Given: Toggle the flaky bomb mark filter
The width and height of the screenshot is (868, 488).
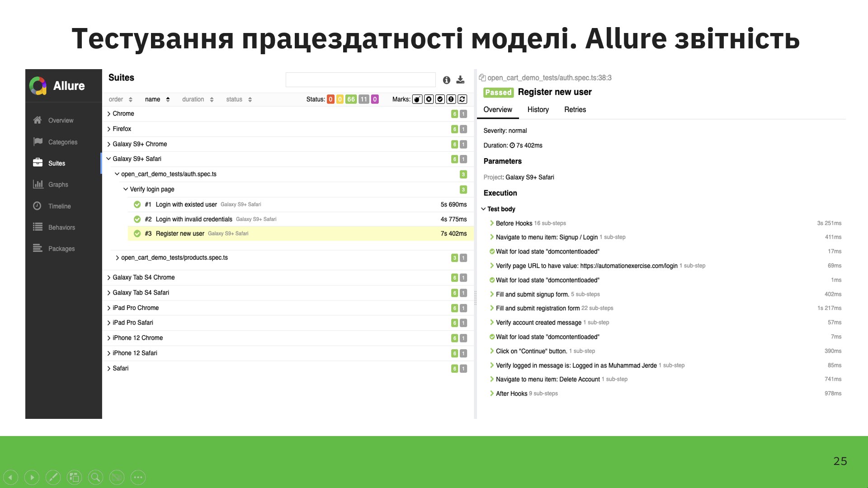Looking at the screenshot, I should point(417,99).
